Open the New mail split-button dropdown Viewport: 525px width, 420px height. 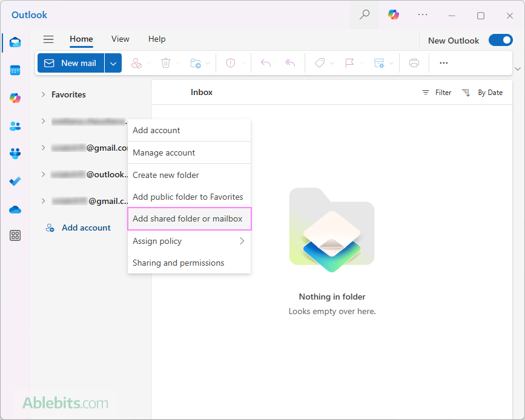(113, 62)
